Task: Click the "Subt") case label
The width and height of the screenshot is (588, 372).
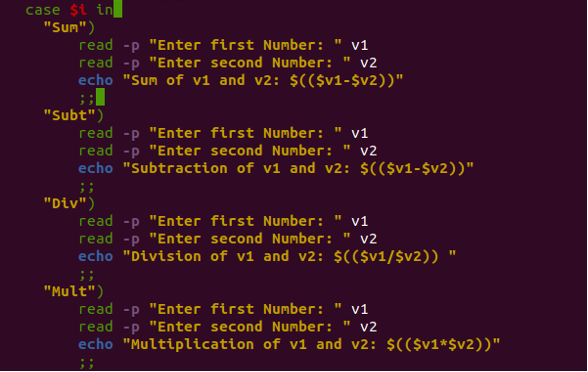Action: [x=74, y=115]
